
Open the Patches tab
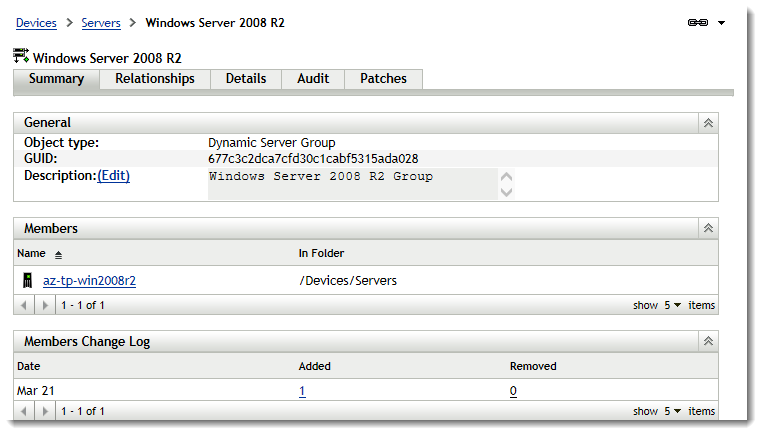(383, 79)
